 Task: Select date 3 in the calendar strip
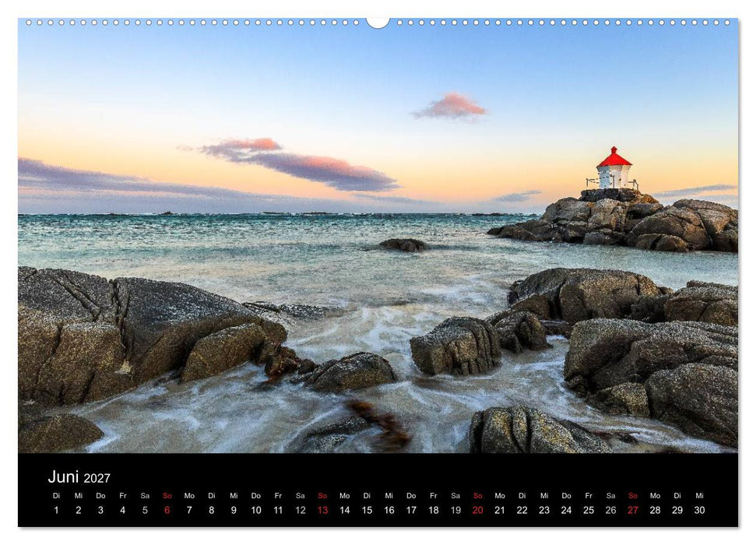(x=100, y=510)
